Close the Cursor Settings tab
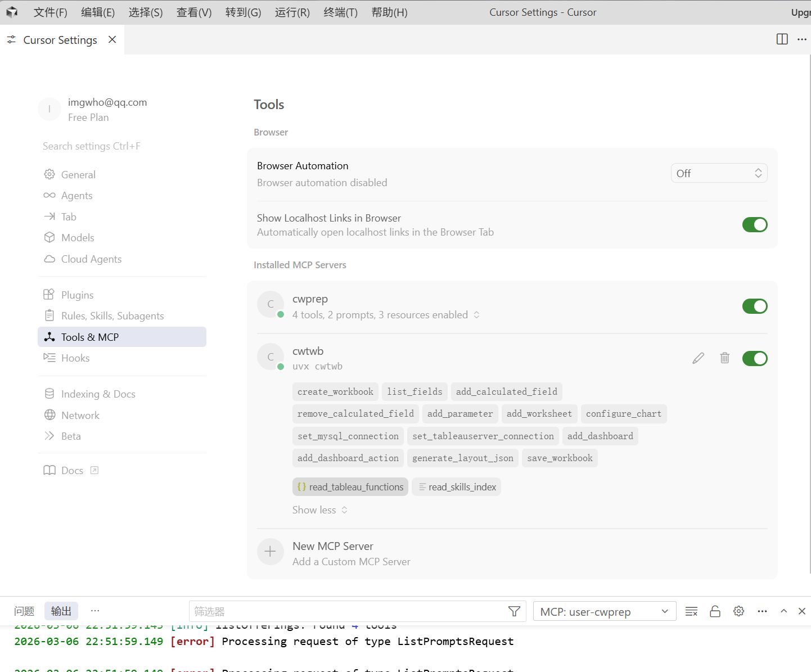The height and width of the screenshot is (672, 811). (112, 39)
